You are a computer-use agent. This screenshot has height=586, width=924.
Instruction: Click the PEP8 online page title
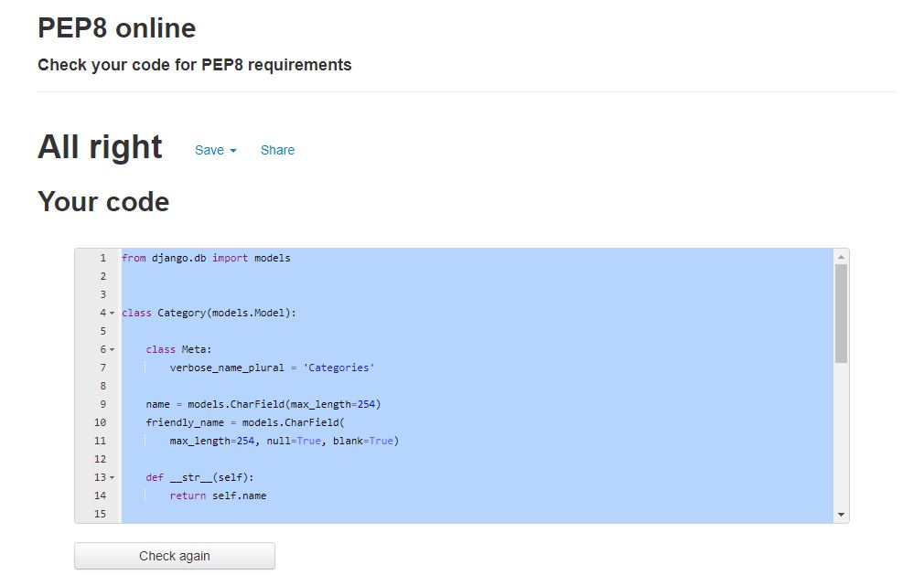[x=116, y=28]
